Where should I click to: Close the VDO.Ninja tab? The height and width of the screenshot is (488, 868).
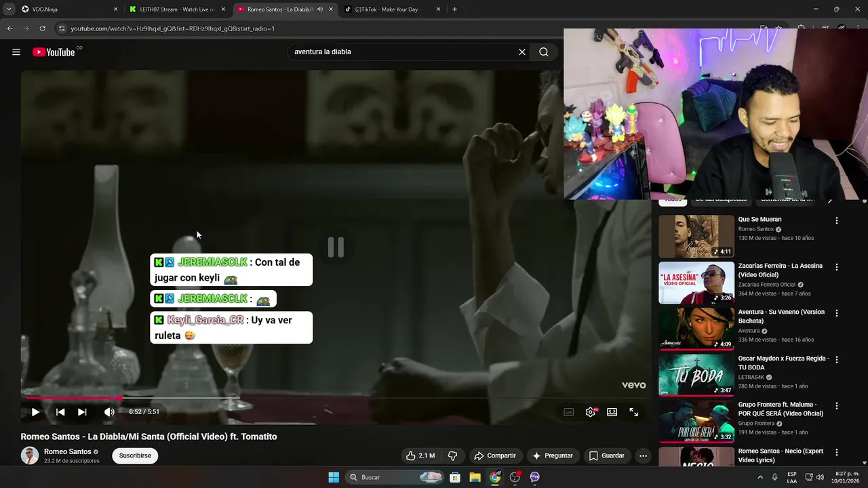click(115, 9)
